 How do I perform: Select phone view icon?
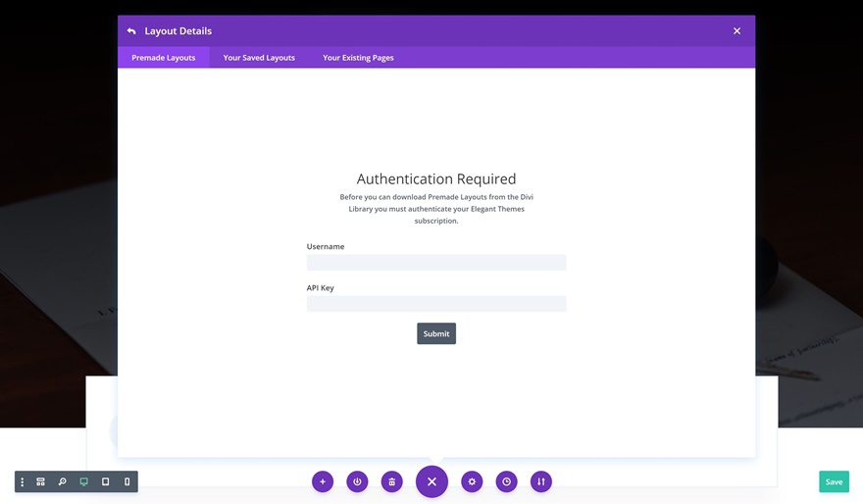coord(127,482)
